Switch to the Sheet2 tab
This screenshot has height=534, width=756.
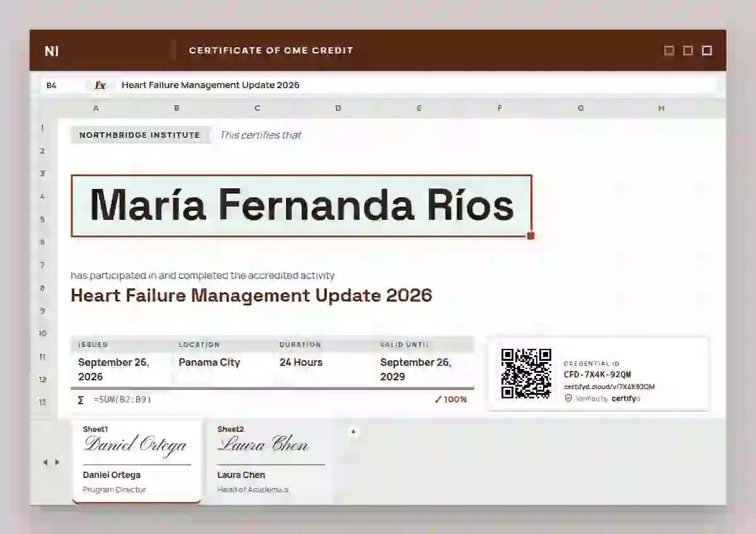click(x=270, y=461)
